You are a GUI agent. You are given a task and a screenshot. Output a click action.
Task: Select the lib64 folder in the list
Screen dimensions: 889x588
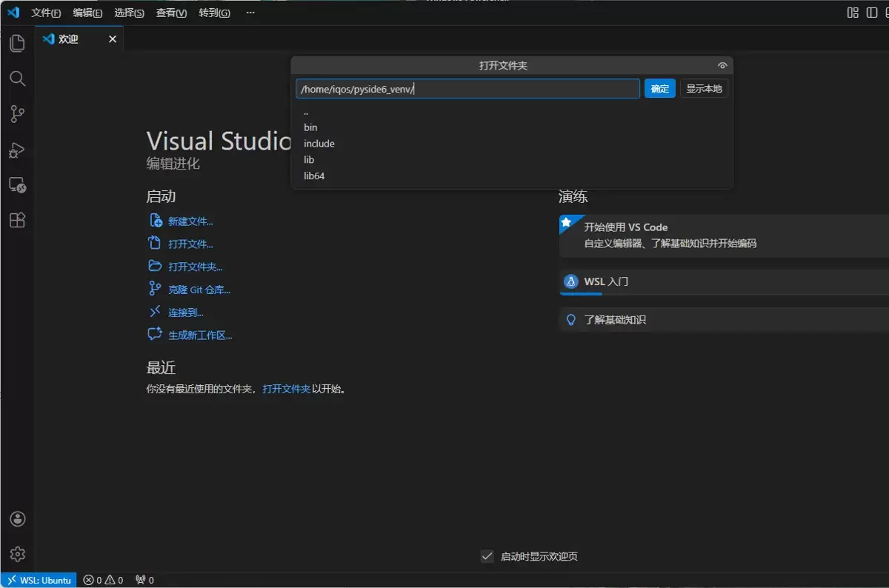[x=314, y=176]
